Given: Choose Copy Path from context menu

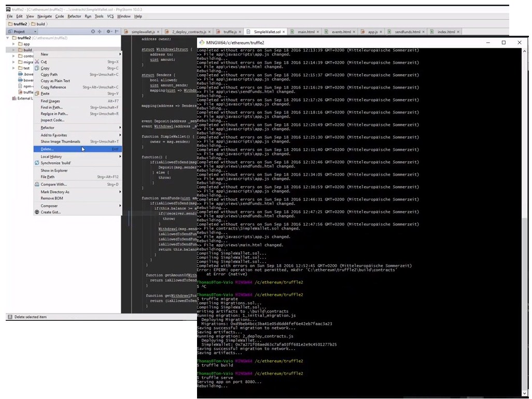Looking at the screenshot, I should coord(77,75).
